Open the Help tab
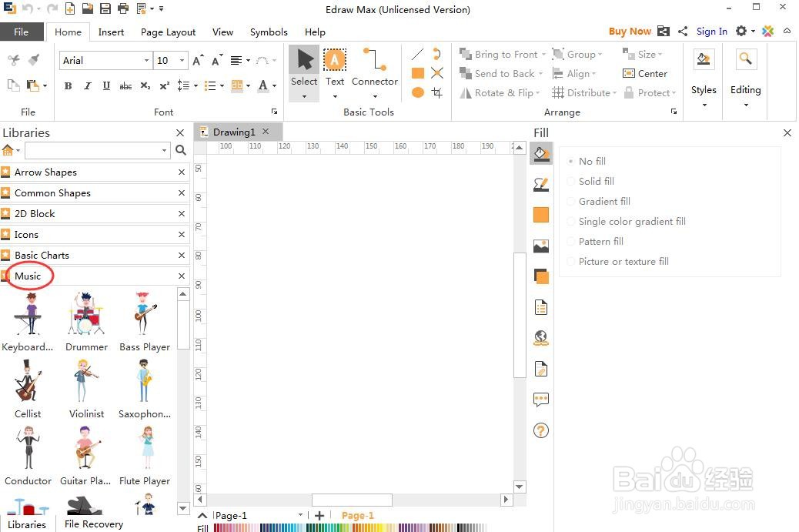This screenshot has height=532, width=799. point(315,32)
